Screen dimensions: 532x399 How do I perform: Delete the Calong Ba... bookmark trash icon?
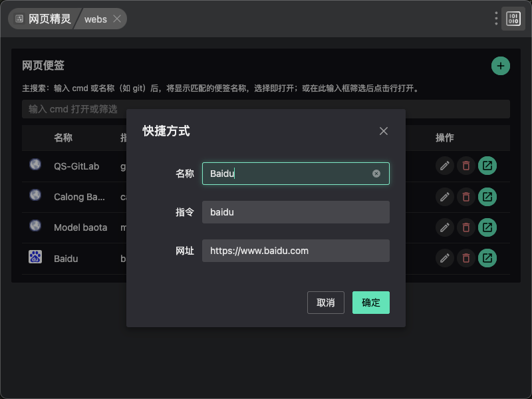tap(466, 197)
